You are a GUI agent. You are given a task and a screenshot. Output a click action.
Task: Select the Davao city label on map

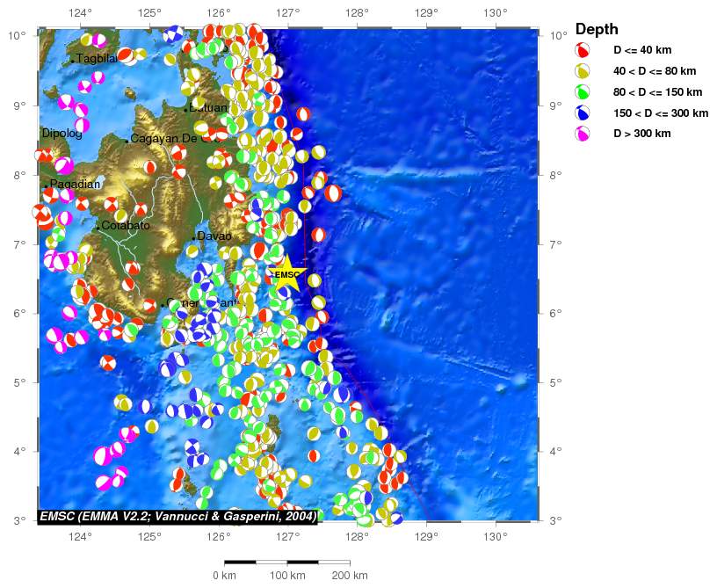pyautogui.click(x=214, y=236)
